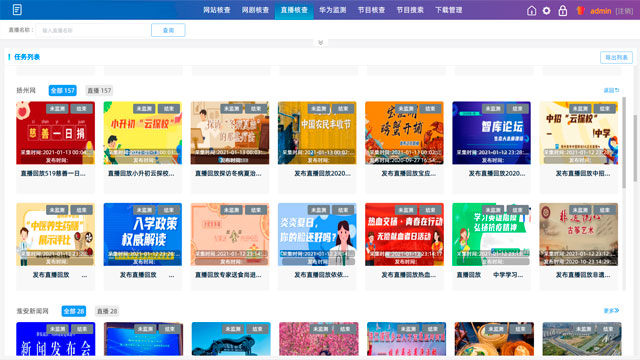The height and width of the screenshot is (360, 640).
Task: Switch to the 华为监测 tab
Action: pyautogui.click(x=333, y=10)
